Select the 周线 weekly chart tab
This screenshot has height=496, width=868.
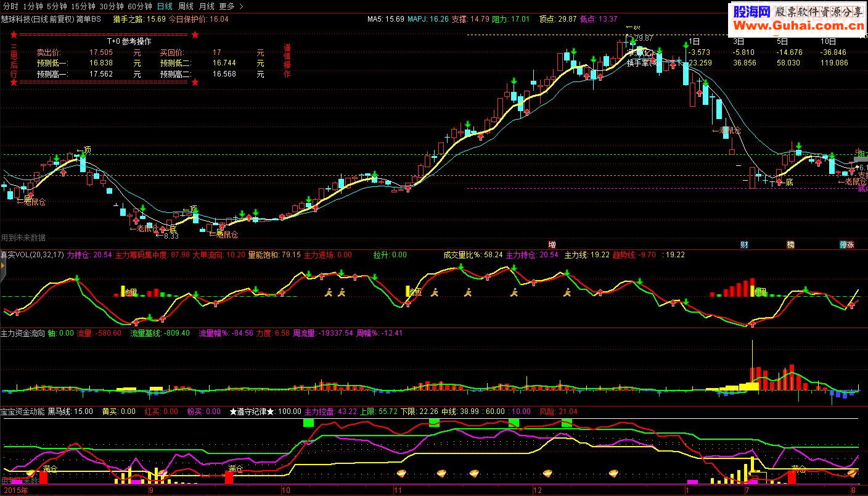pyautogui.click(x=186, y=6)
